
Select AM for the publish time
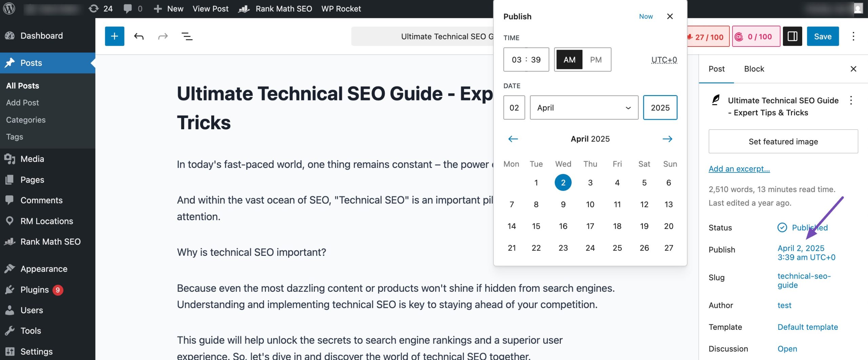click(569, 59)
